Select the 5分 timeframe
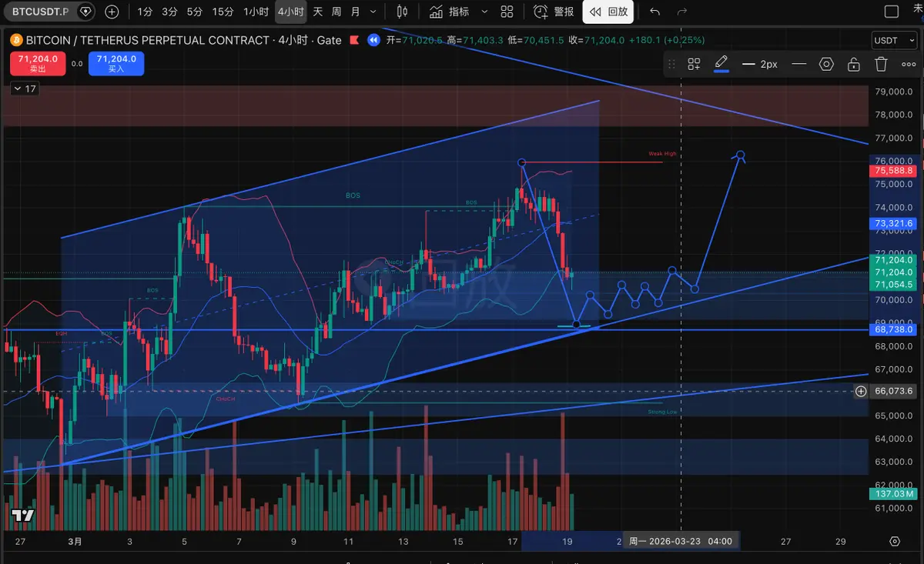Viewport: 924px width, 564px height. (x=195, y=12)
